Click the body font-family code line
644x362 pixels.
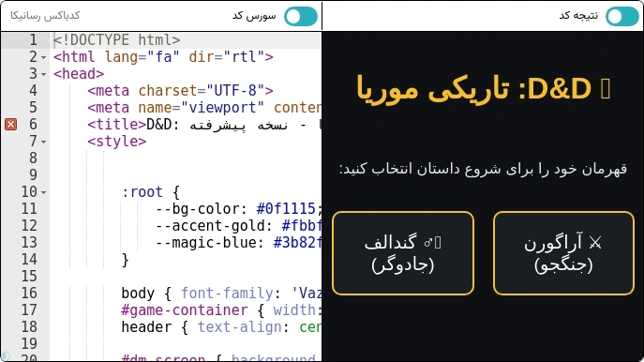tap(221, 293)
